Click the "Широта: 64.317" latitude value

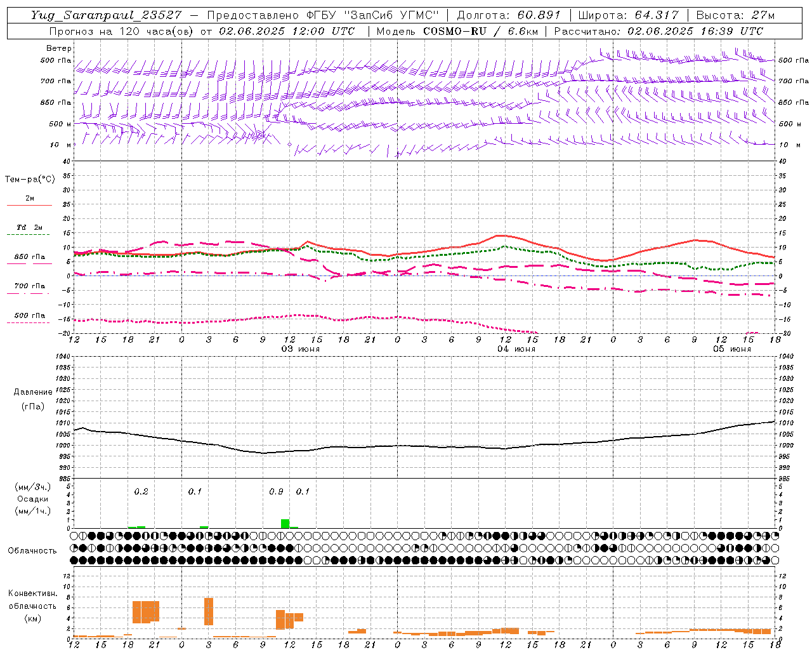click(628, 15)
